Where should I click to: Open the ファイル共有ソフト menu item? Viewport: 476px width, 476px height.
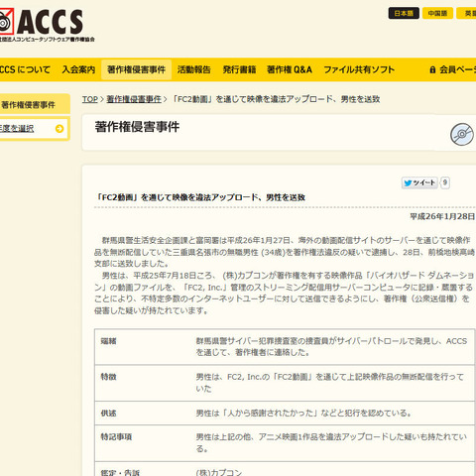click(x=359, y=69)
